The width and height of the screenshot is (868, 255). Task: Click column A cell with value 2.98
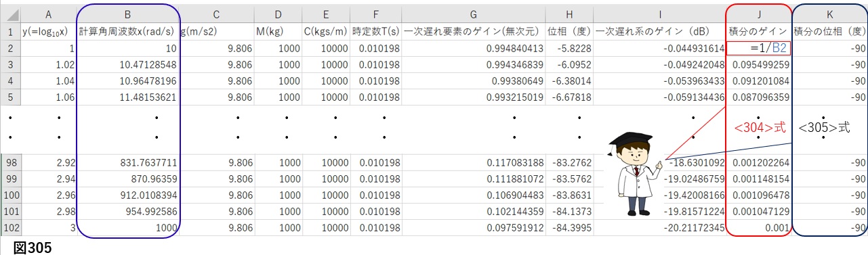coord(48,212)
